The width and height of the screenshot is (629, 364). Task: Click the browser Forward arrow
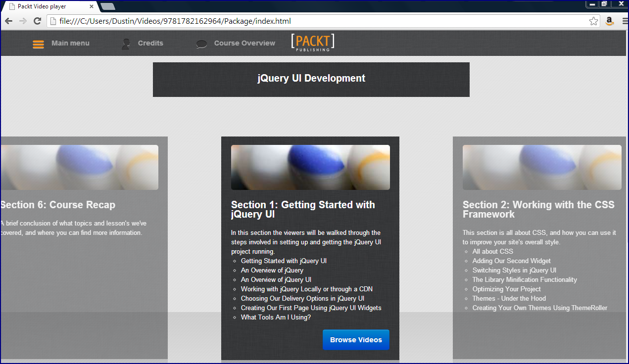pos(23,21)
